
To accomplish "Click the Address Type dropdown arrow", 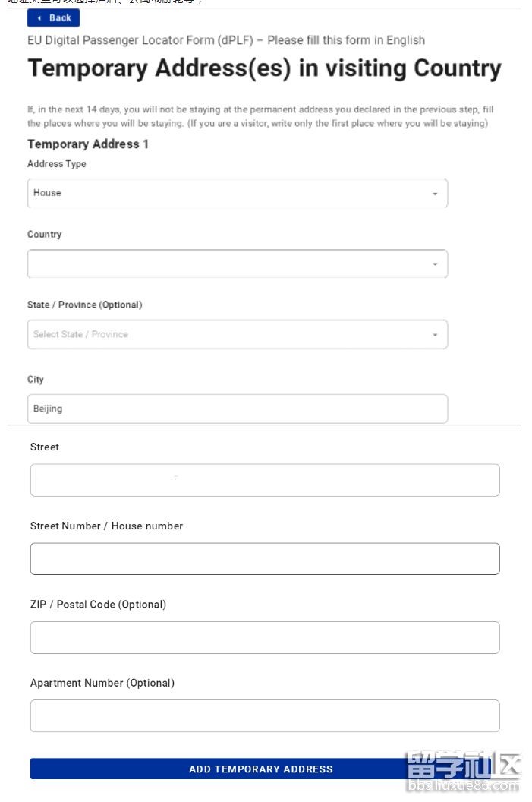I will tap(435, 194).
